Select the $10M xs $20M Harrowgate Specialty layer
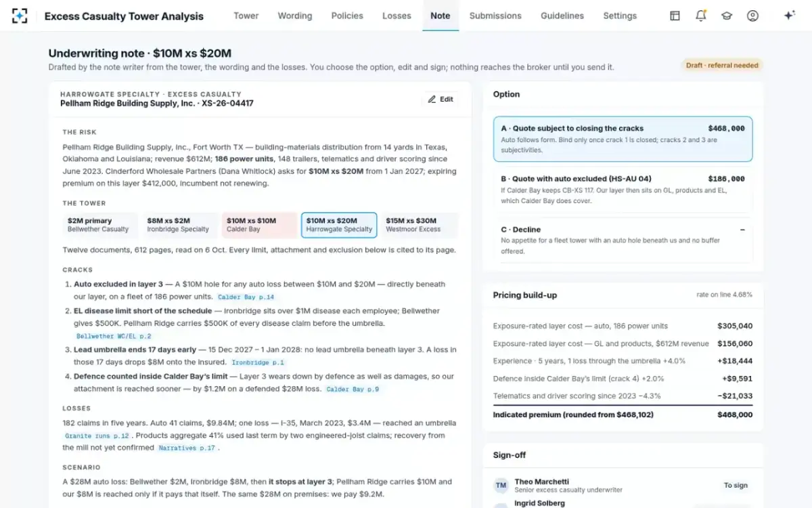The width and height of the screenshot is (812, 508). tap(339, 225)
